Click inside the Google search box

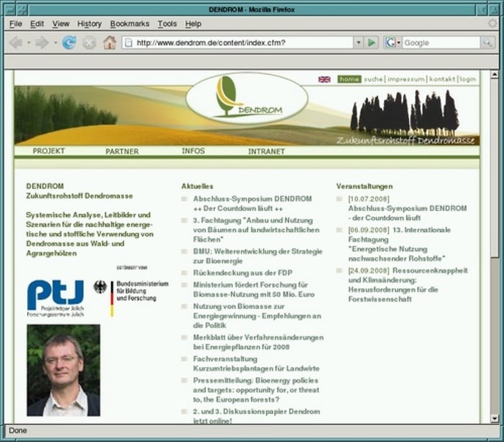tap(441, 42)
